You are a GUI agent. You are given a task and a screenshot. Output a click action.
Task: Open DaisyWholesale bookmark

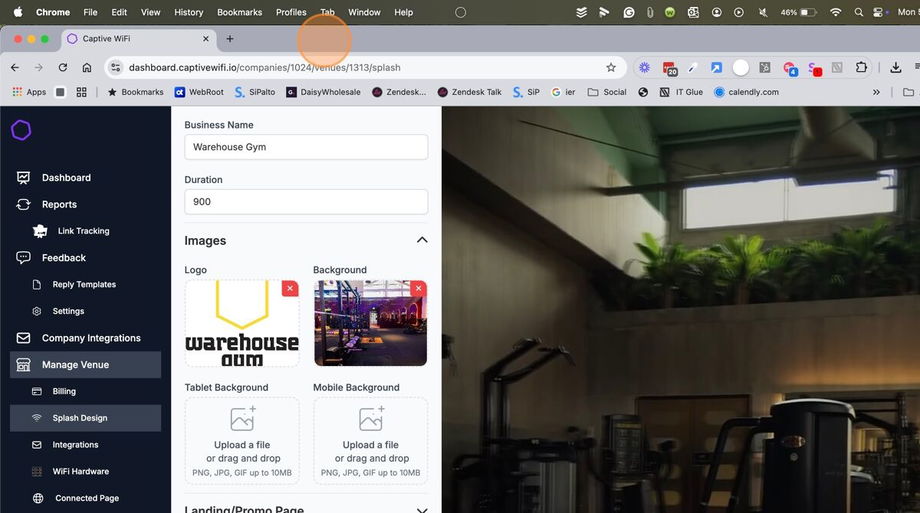pos(323,92)
